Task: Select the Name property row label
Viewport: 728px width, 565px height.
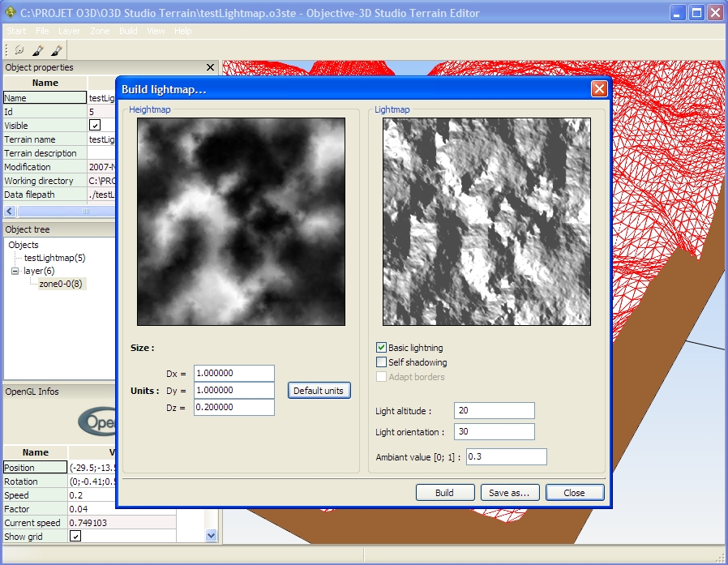Action: 45,98
